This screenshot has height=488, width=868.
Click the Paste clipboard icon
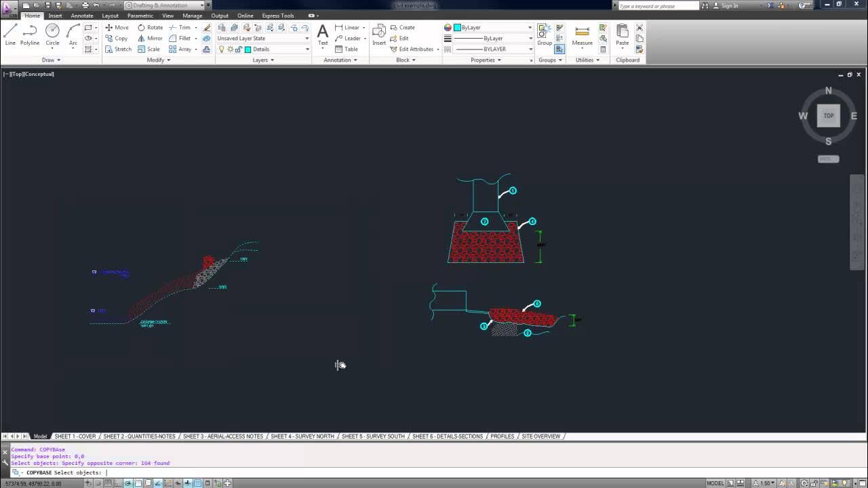[622, 35]
